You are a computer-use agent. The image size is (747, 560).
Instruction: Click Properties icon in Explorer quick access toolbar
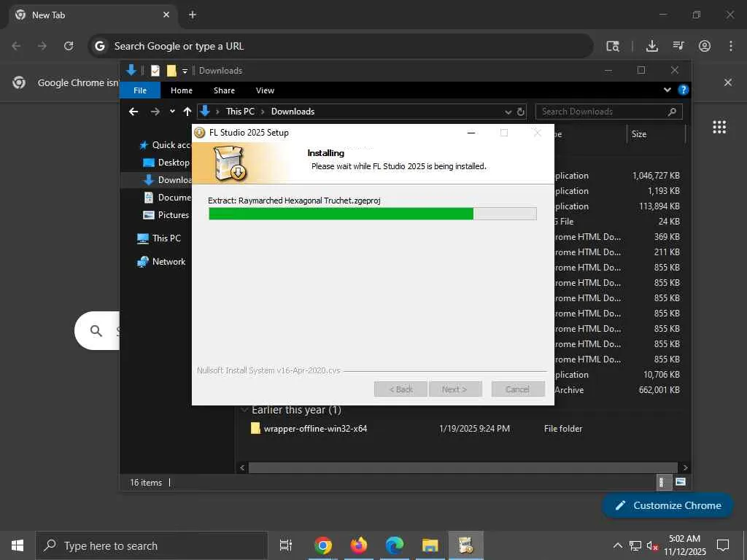tap(155, 71)
